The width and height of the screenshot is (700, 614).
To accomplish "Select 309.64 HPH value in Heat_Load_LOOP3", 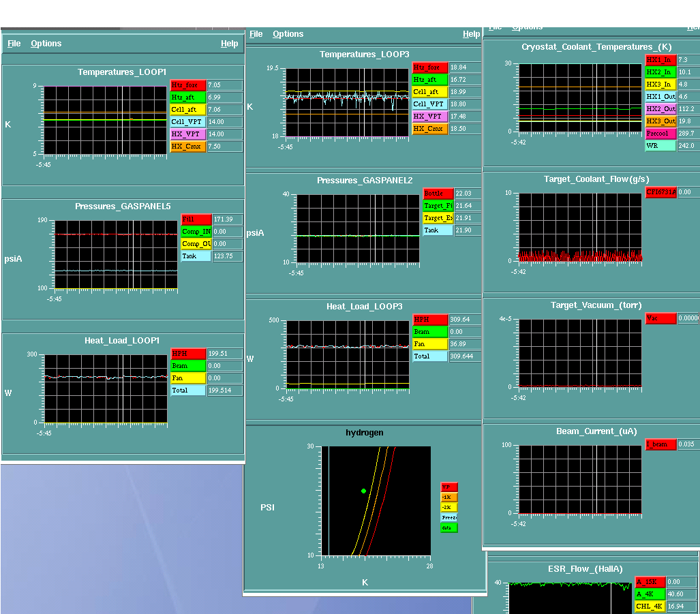I will (x=465, y=320).
